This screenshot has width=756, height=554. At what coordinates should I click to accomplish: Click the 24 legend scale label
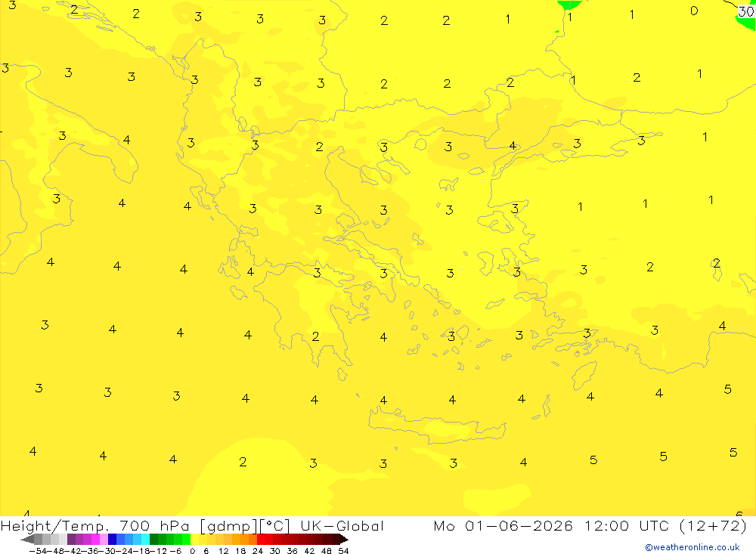point(258,551)
